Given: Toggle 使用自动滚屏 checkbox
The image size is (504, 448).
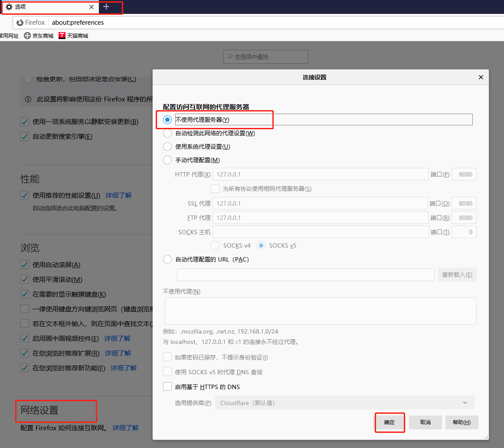Looking at the screenshot, I should click(25, 265).
